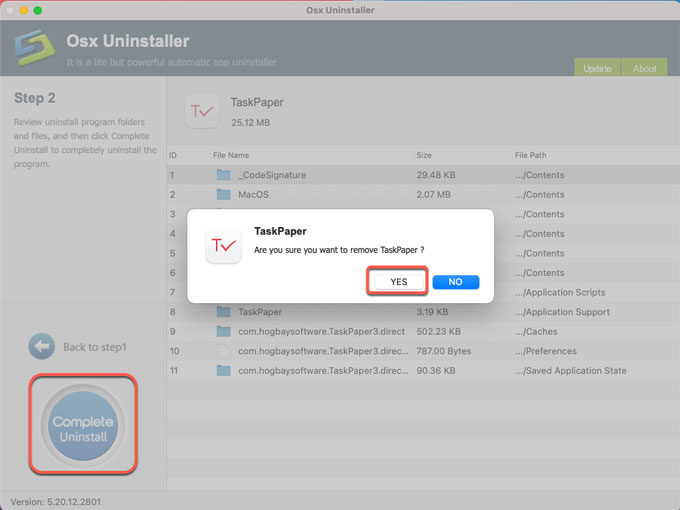Click the File Path column header
Viewport: 680px width, 510px height.
pyautogui.click(x=530, y=155)
